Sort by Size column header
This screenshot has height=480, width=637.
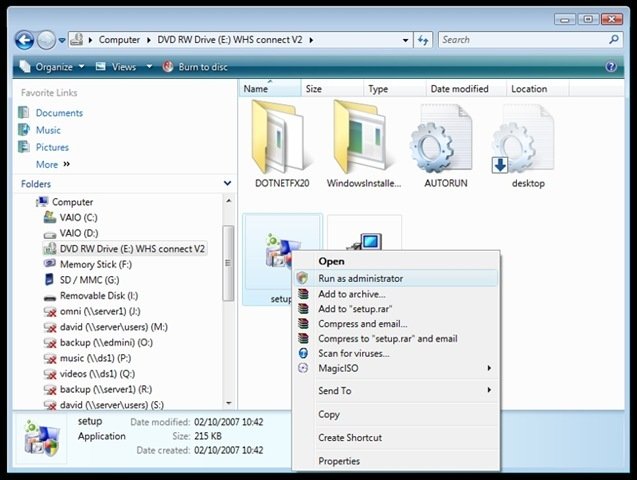[332, 89]
